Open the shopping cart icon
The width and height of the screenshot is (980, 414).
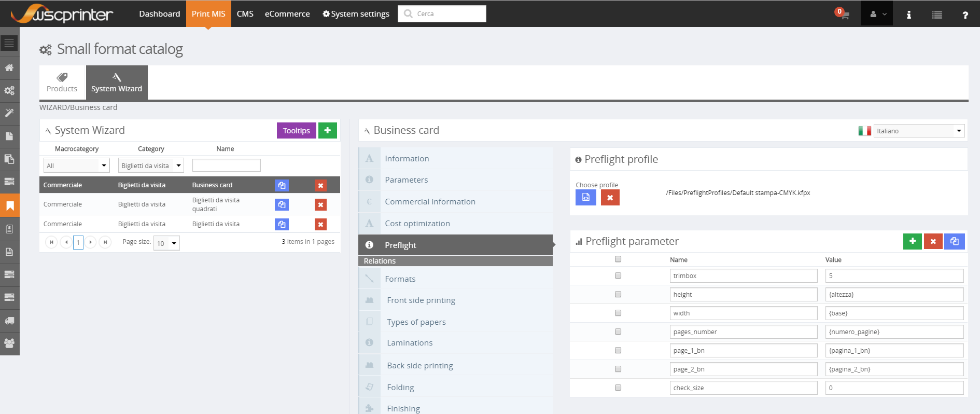[844, 15]
